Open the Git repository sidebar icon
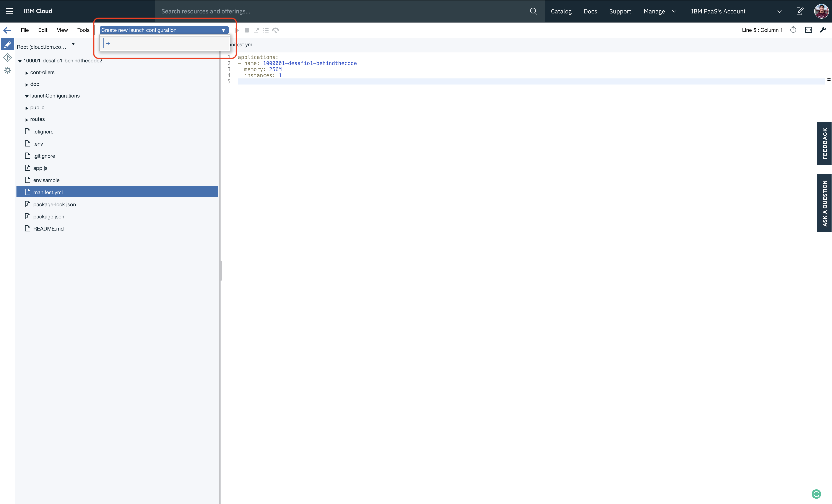 click(x=7, y=57)
